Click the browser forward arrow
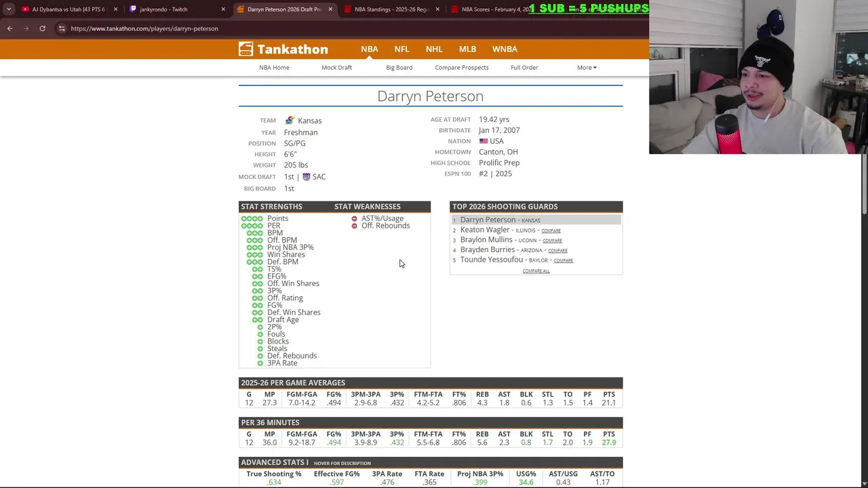 pos(26,28)
